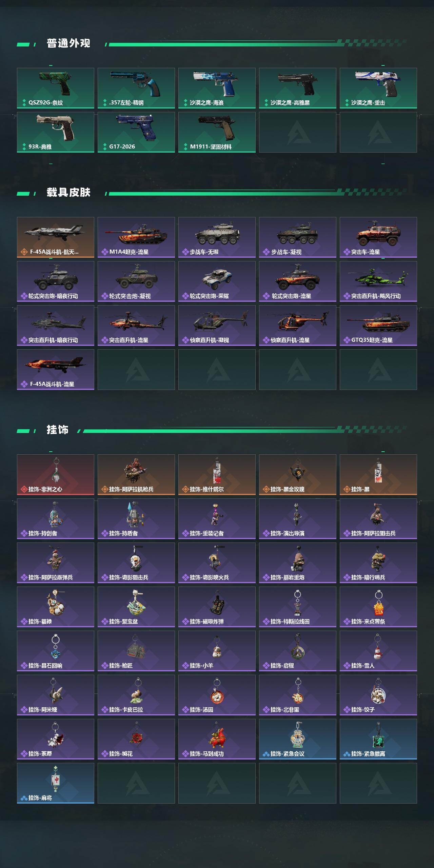The height and width of the screenshot is (868, 434).
Task: Select the 轮式突击炮-荣耀 vehicle skin
Action: tap(217, 281)
